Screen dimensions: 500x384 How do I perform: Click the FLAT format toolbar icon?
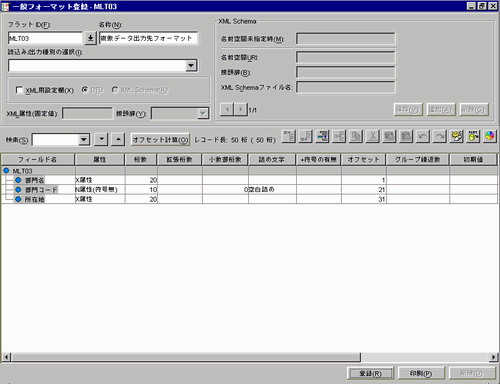[x=473, y=136]
